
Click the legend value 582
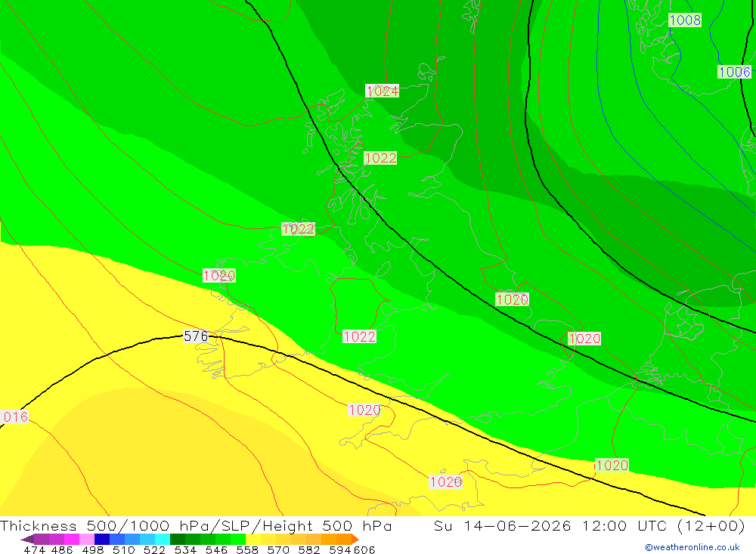pyautogui.click(x=309, y=549)
